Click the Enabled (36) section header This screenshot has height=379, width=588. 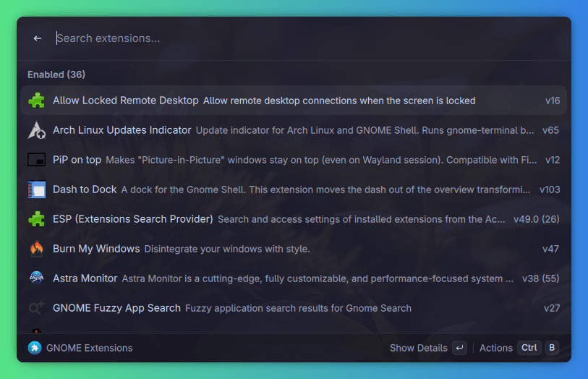[x=56, y=74]
